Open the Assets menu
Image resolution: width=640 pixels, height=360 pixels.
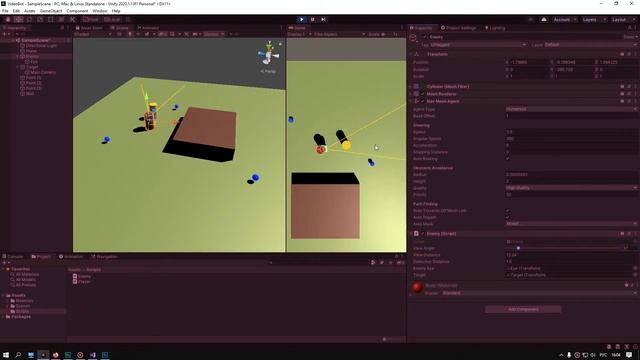[x=29, y=11]
